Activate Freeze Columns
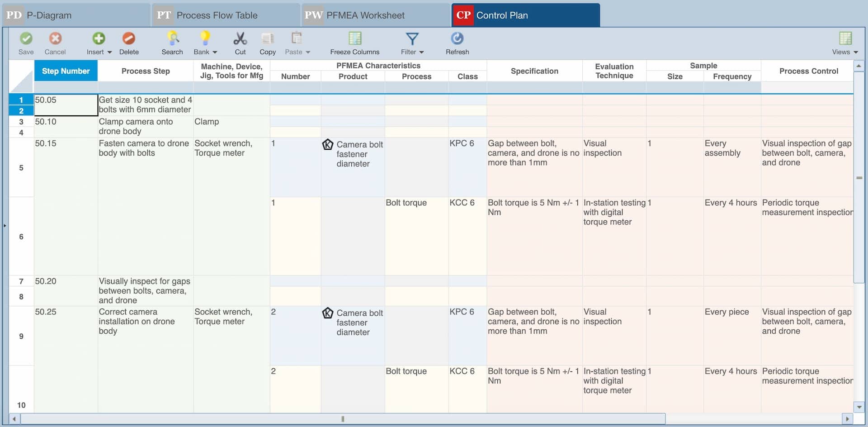 354,43
